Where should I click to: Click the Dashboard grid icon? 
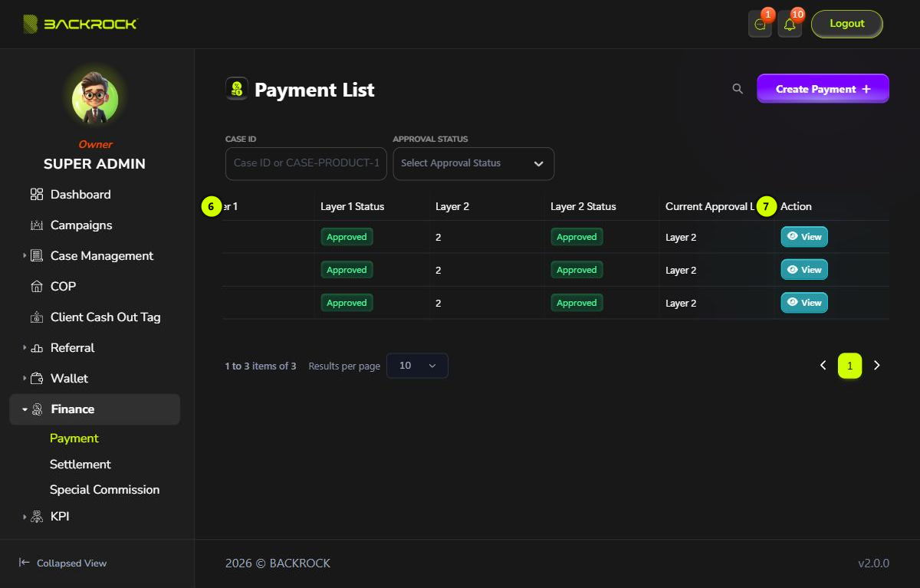pyautogui.click(x=37, y=195)
